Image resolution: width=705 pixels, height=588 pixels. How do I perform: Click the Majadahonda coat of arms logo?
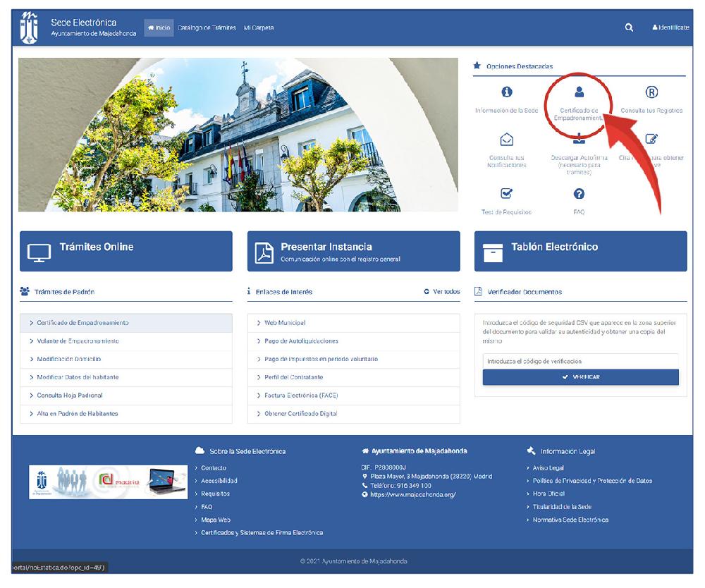click(29, 27)
